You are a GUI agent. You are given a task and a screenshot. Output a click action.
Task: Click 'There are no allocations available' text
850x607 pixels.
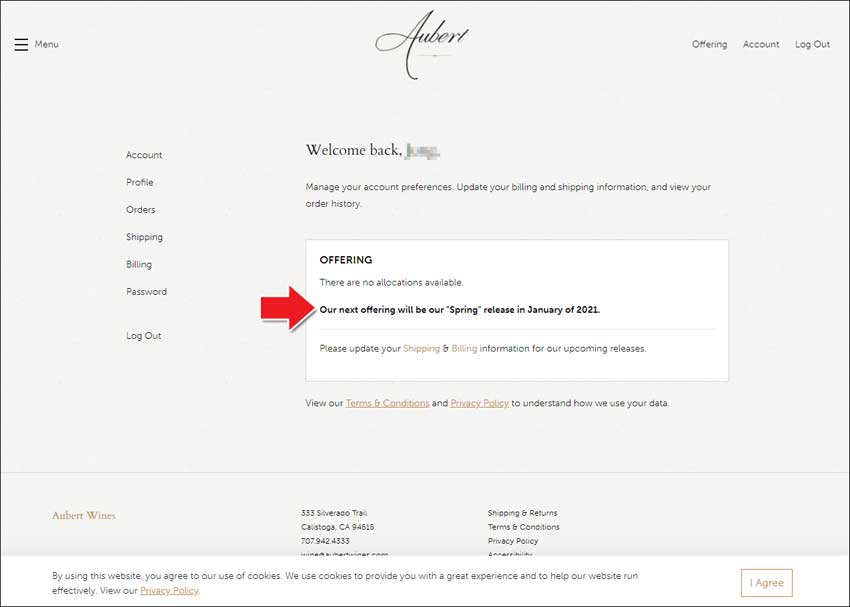pos(391,282)
